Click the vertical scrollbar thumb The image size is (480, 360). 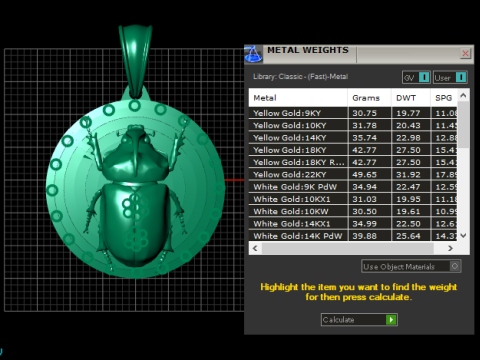pyautogui.click(x=463, y=125)
